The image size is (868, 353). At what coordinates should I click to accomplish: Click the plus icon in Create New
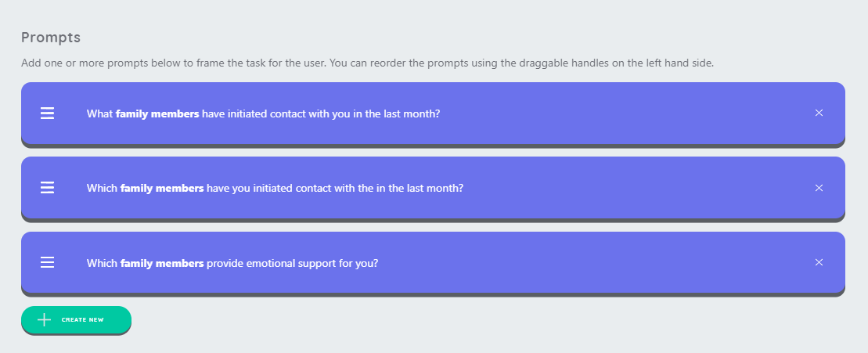pos(44,319)
